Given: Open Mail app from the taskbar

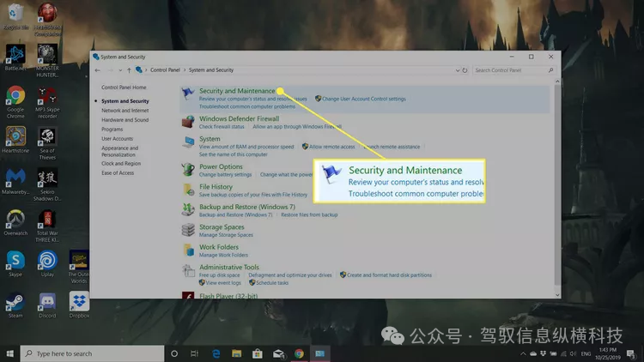Looking at the screenshot, I should 278,353.
